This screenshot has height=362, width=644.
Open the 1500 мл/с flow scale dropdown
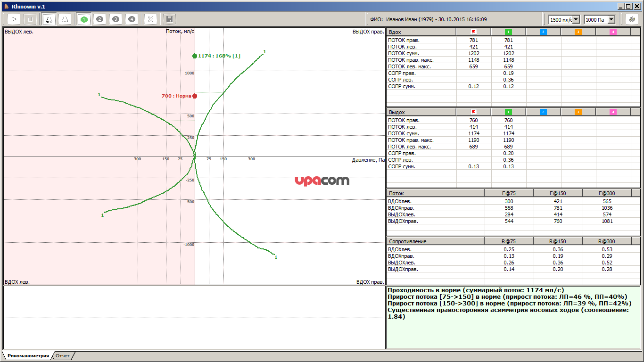(576, 19)
